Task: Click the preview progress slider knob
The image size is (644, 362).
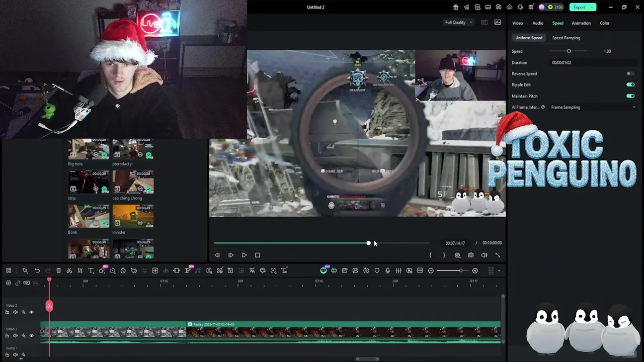Action: point(368,243)
